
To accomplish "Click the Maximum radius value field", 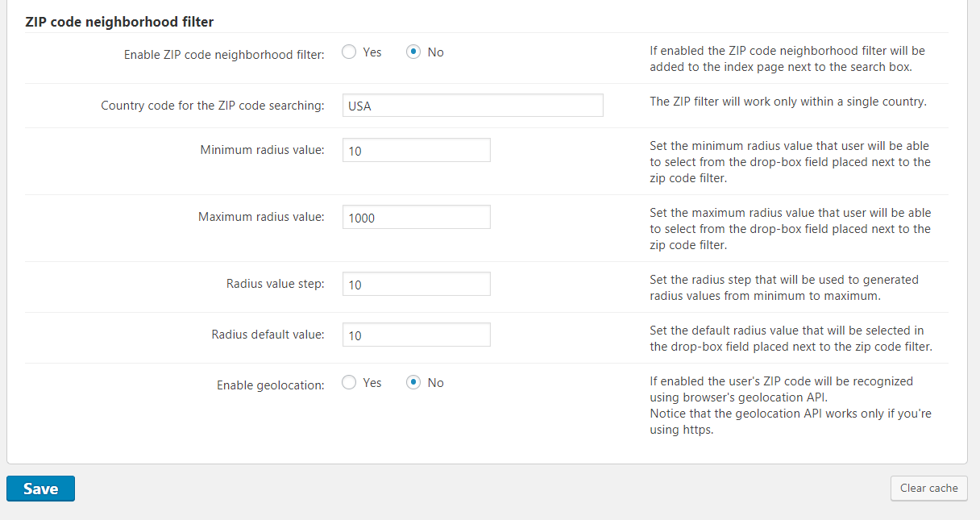I will pyautogui.click(x=416, y=217).
